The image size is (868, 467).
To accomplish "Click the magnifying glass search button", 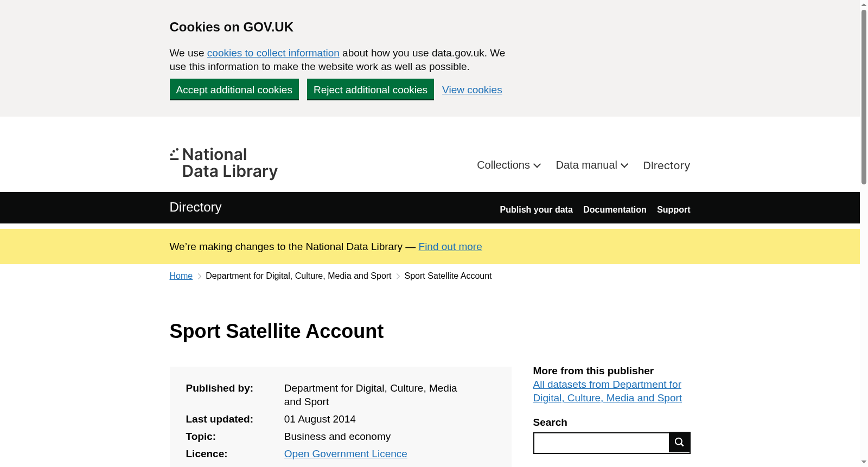I will 679,442.
